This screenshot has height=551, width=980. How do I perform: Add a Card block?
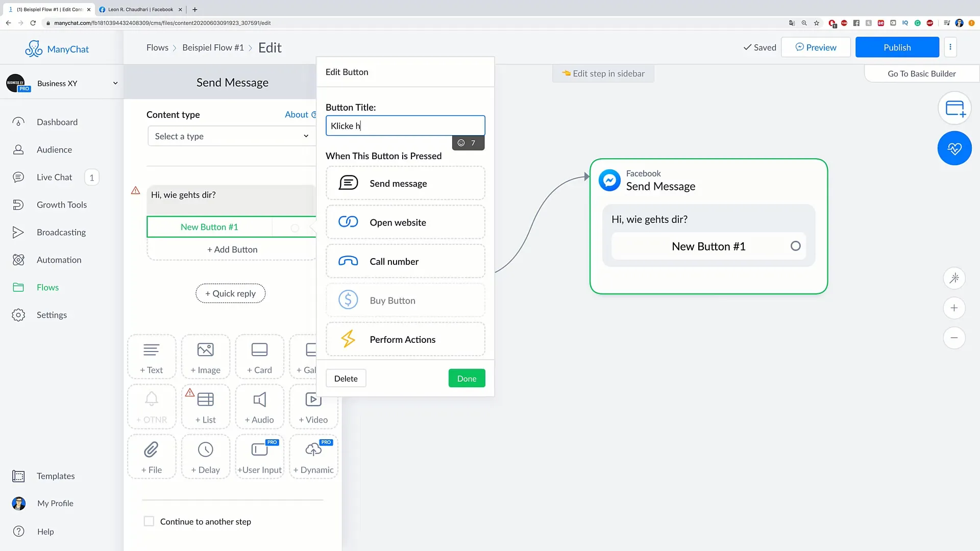click(260, 357)
